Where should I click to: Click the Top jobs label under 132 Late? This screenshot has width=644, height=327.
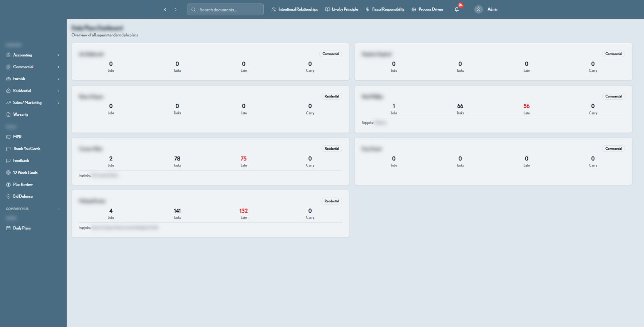click(x=85, y=228)
